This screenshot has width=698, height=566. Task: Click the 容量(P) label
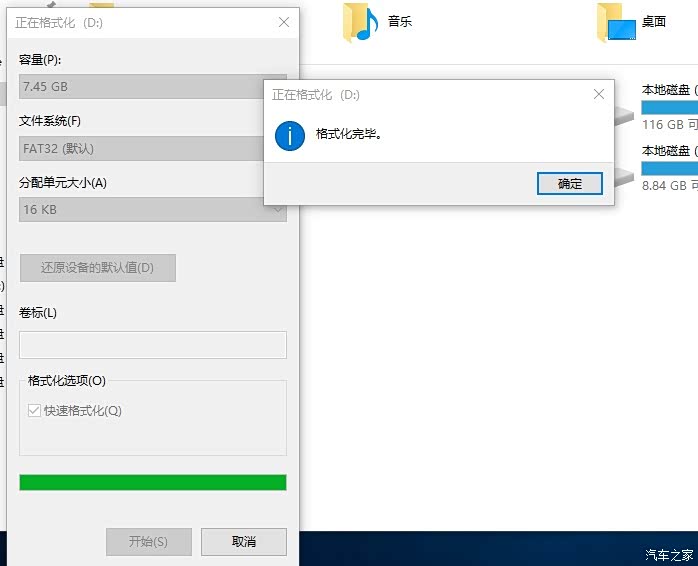click(x=40, y=59)
